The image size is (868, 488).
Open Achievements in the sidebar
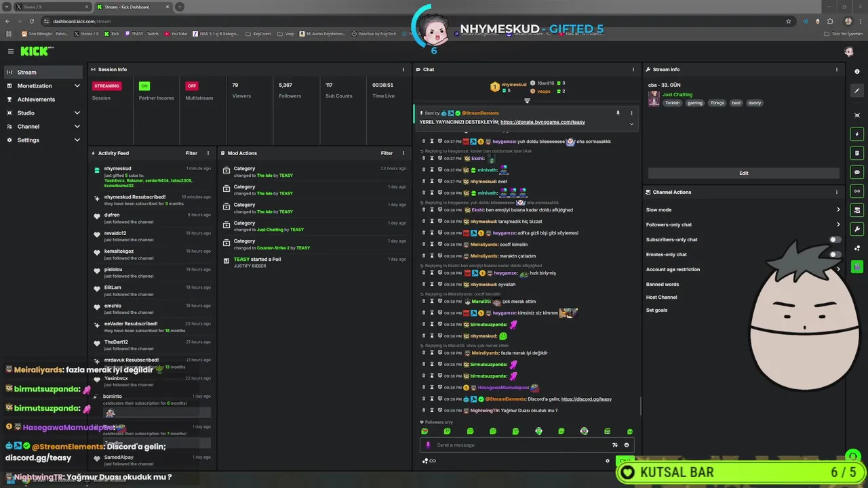tap(43, 100)
